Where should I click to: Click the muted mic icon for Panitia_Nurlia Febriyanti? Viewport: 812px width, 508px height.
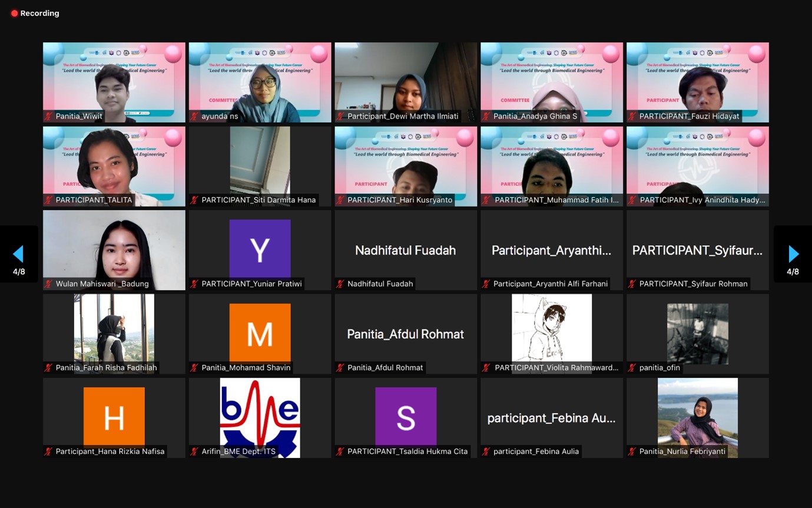pyautogui.click(x=632, y=451)
